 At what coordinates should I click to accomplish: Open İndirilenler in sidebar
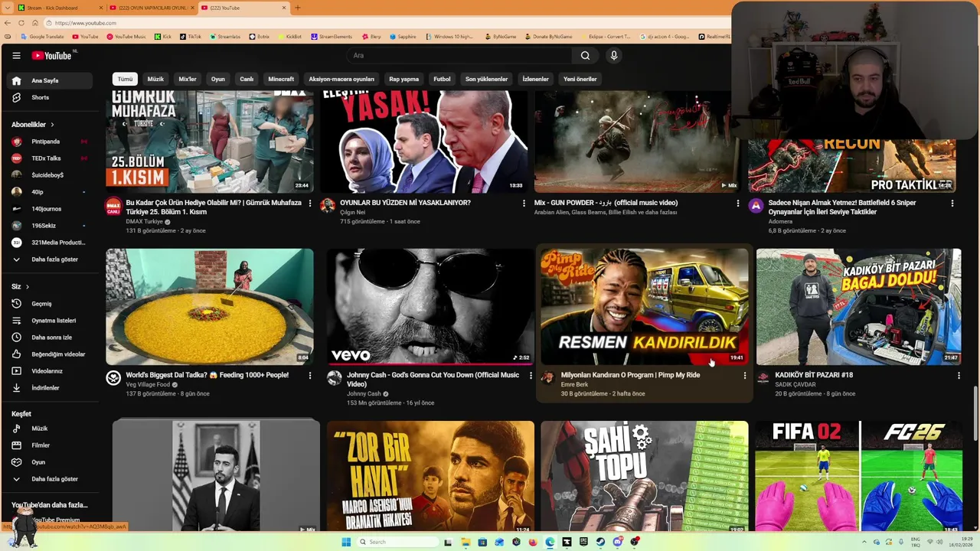(x=49, y=388)
